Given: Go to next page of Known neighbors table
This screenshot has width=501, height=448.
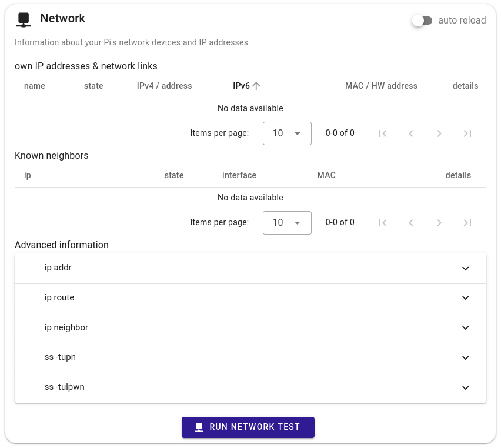Looking at the screenshot, I should pyautogui.click(x=439, y=223).
